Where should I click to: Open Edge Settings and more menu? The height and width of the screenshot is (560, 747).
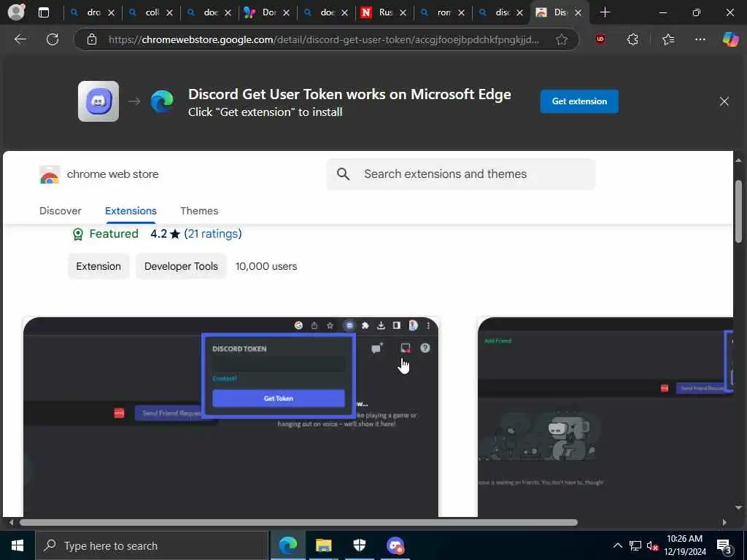pos(700,39)
